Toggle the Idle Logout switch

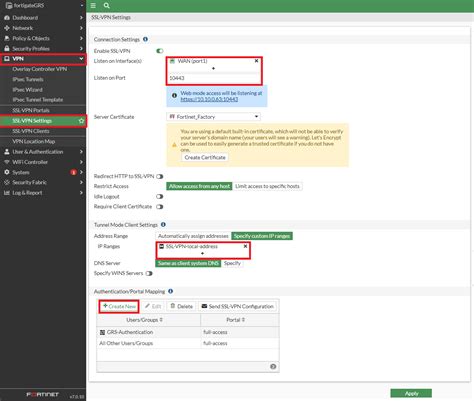pos(160,197)
